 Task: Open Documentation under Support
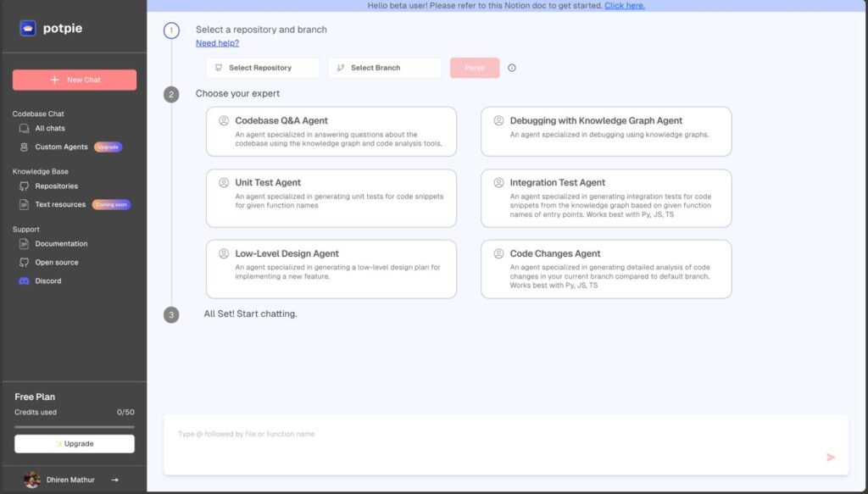tap(61, 244)
